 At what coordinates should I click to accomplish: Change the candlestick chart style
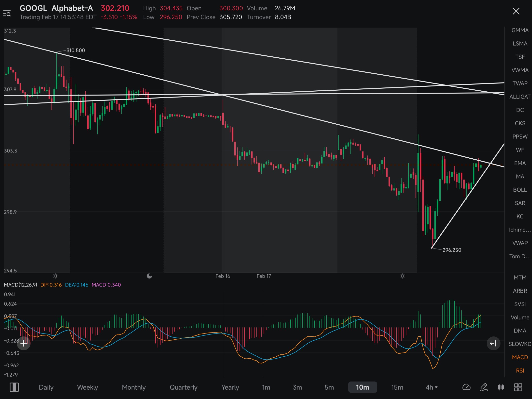coord(501,387)
